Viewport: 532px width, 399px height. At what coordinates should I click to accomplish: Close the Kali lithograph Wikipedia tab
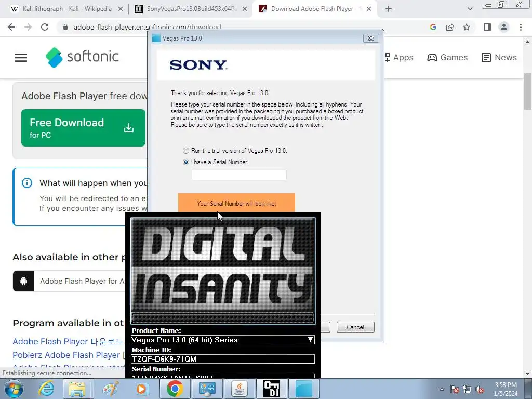pyautogui.click(x=121, y=9)
